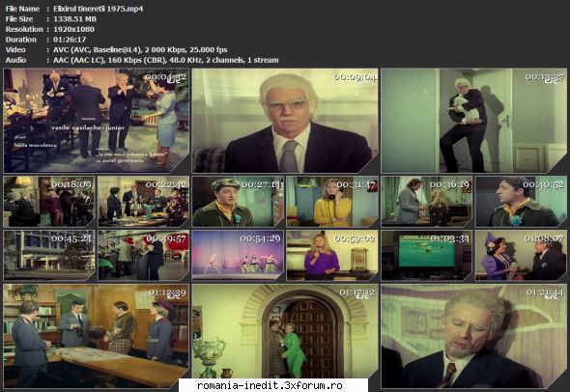Select the man in a cap at 00:27:14
The width and height of the screenshot is (570, 392).
click(238, 202)
